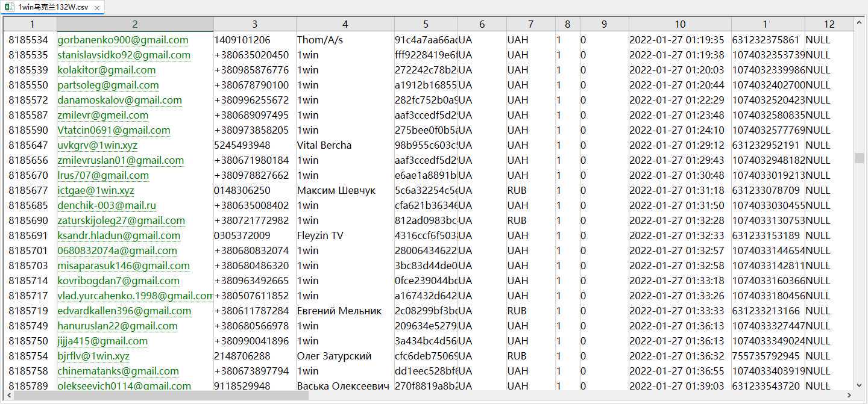The width and height of the screenshot is (868, 404).
Task: Select cell containing Евгений Мельник
Action: [345, 311]
